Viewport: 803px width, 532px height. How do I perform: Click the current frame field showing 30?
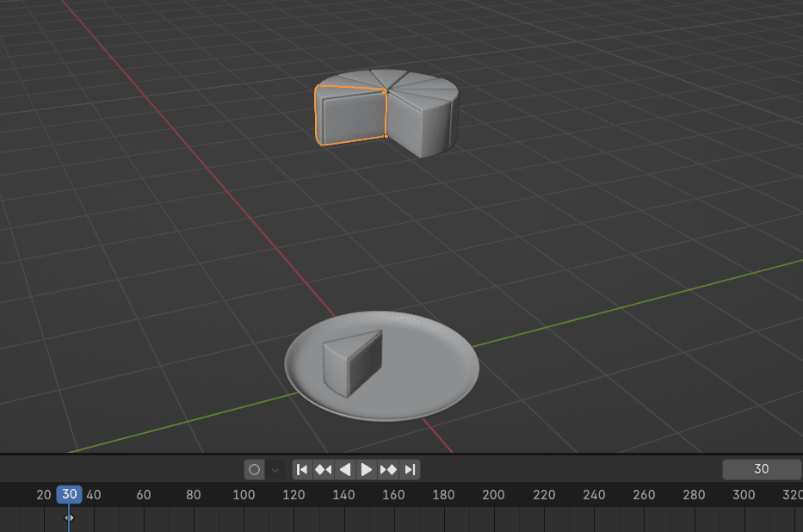click(761, 469)
